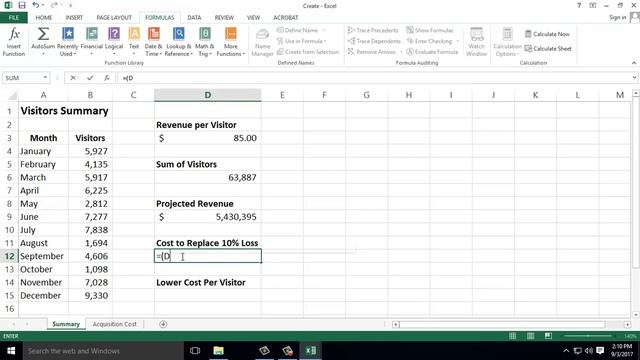This screenshot has width=640, height=360.
Task: Switch to the DATA tab
Action: (194, 18)
